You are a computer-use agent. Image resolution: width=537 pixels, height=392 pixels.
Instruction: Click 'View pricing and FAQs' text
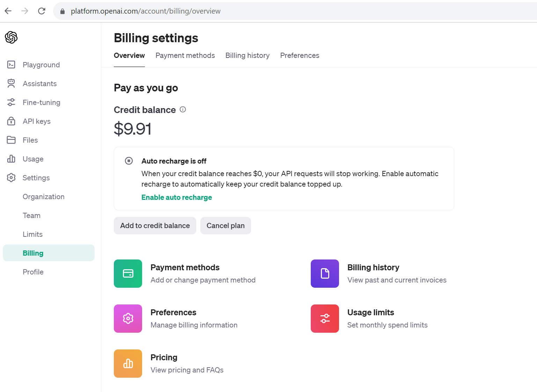(x=187, y=370)
